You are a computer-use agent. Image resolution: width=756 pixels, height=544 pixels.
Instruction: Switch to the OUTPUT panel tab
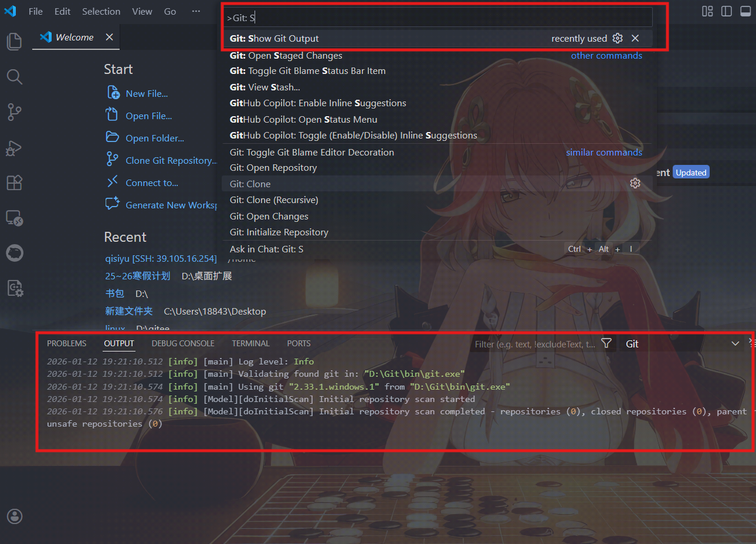coord(119,343)
